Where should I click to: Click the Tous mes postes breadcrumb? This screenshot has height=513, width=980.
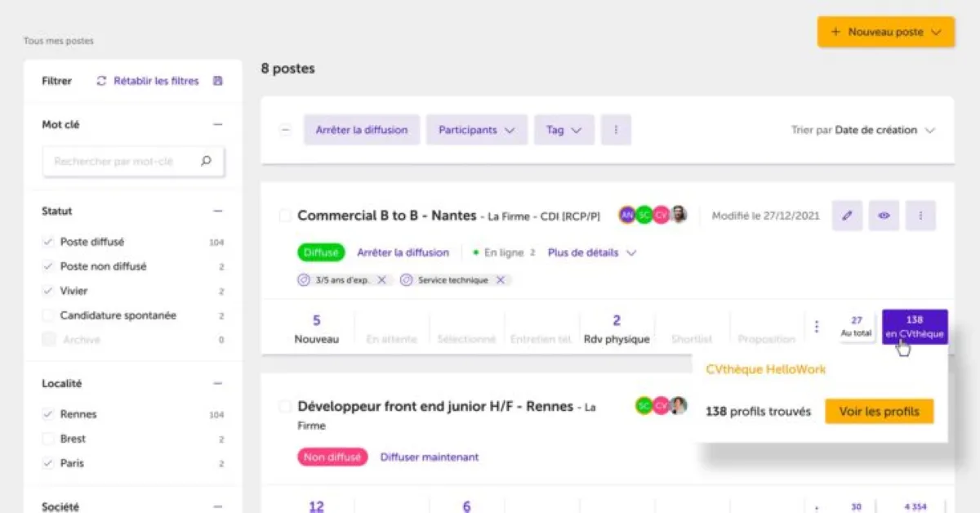pyautogui.click(x=59, y=41)
